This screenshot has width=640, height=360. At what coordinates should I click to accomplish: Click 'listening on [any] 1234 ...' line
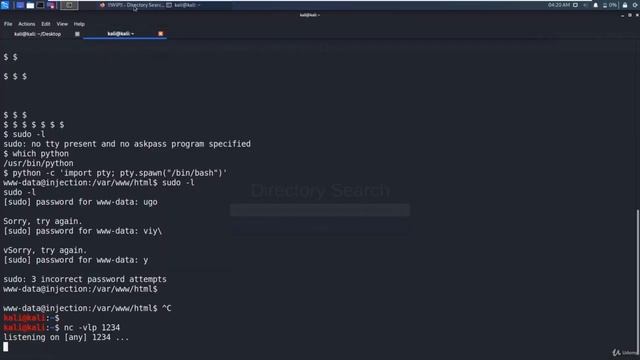pyautogui.click(x=66, y=338)
